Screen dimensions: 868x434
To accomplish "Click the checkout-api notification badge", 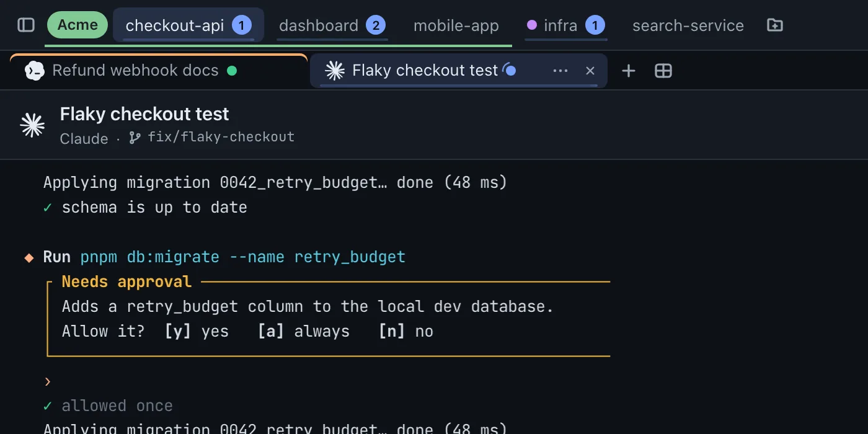I will coord(242,25).
